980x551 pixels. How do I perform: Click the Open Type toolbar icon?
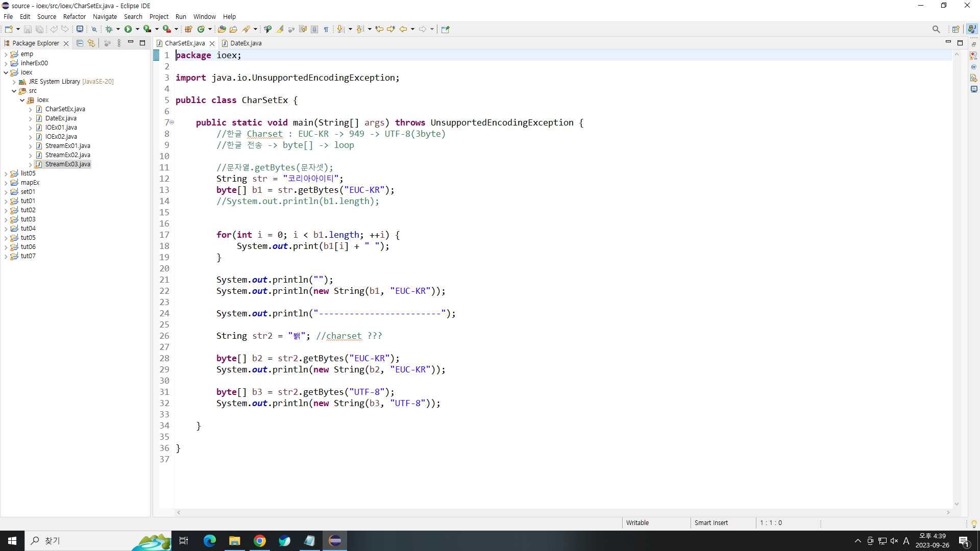click(222, 29)
